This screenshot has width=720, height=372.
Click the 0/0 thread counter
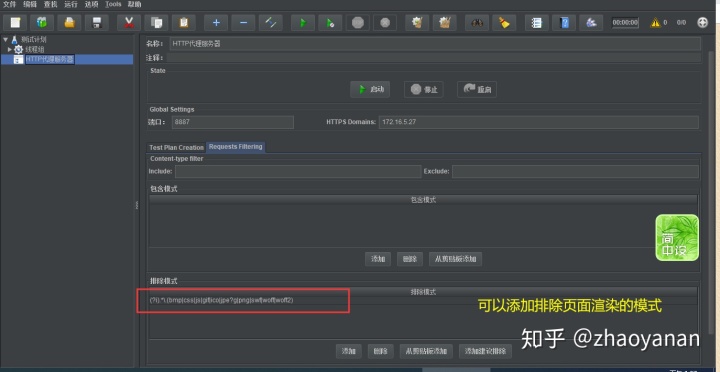[x=681, y=22]
